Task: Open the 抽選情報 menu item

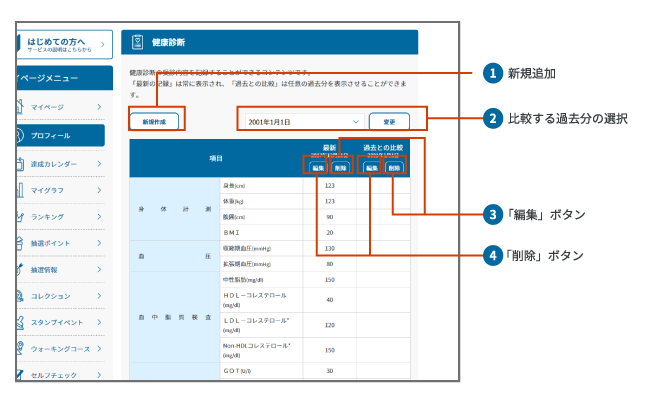Action: (60, 270)
